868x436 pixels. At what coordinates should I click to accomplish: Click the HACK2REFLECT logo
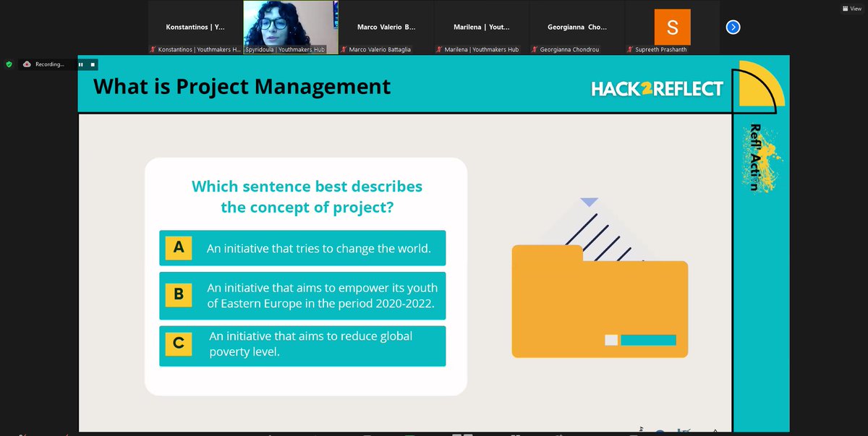tap(657, 89)
